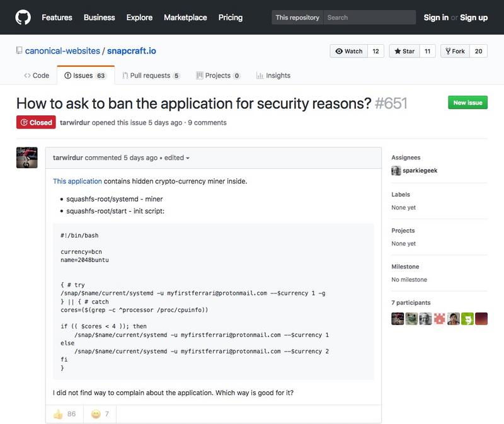Go to Explore in the header
The height and width of the screenshot is (424, 504).
[x=139, y=18]
